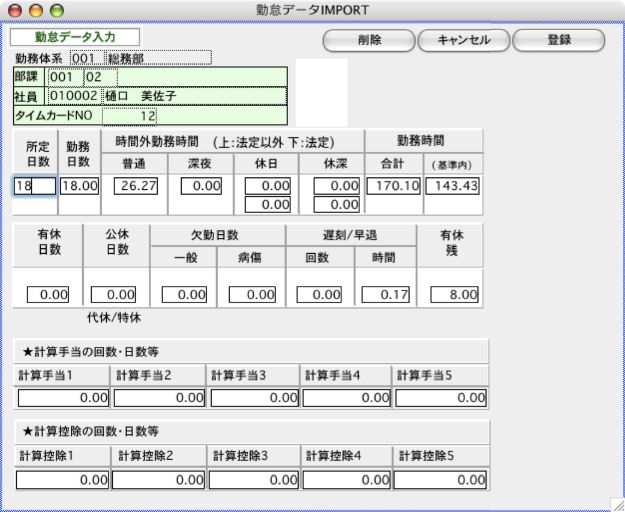Image resolution: width=625 pixels, height=512 pixels.
Task: Focus the 計算手当5 input field
Action: 442,398
